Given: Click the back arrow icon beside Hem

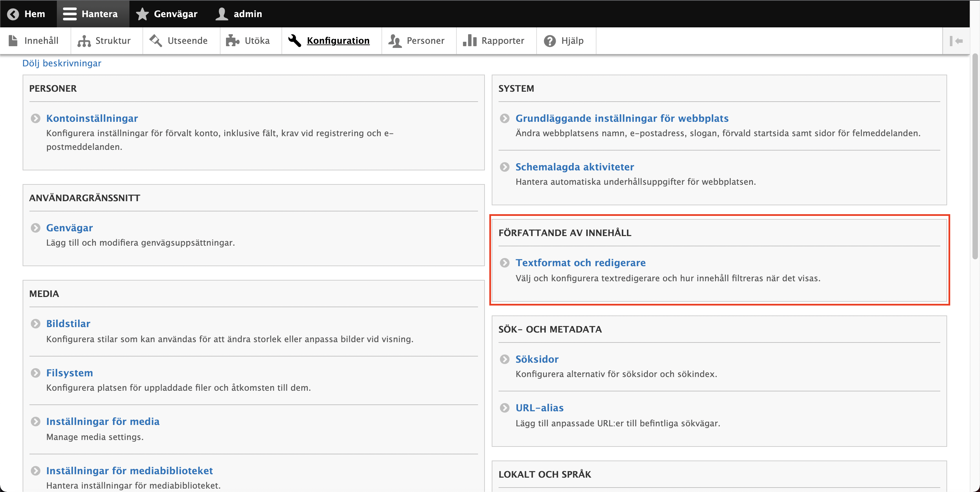Looking at the screenshot, I should 13,14.
